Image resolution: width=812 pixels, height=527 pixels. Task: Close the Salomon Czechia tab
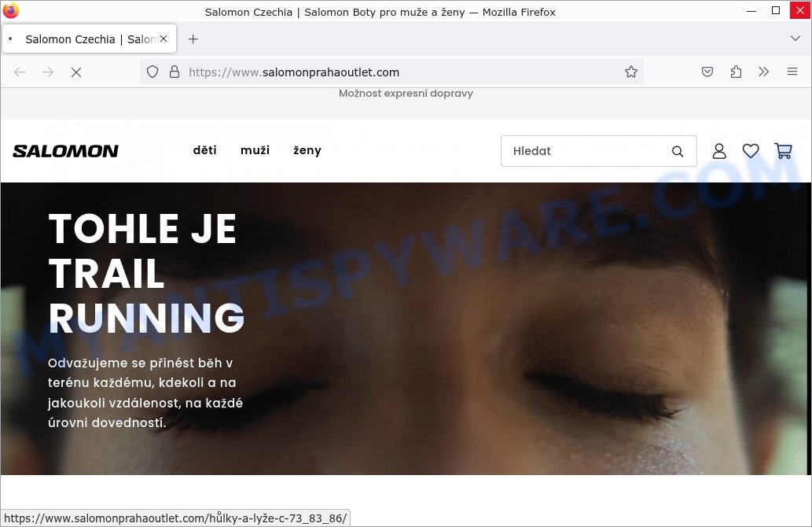click(164, 39)
